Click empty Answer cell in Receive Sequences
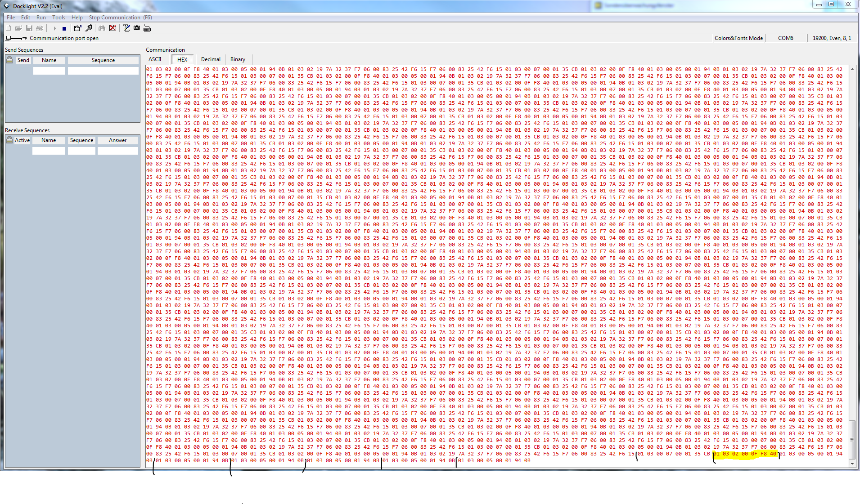860x504 pixels. (118, 151)
